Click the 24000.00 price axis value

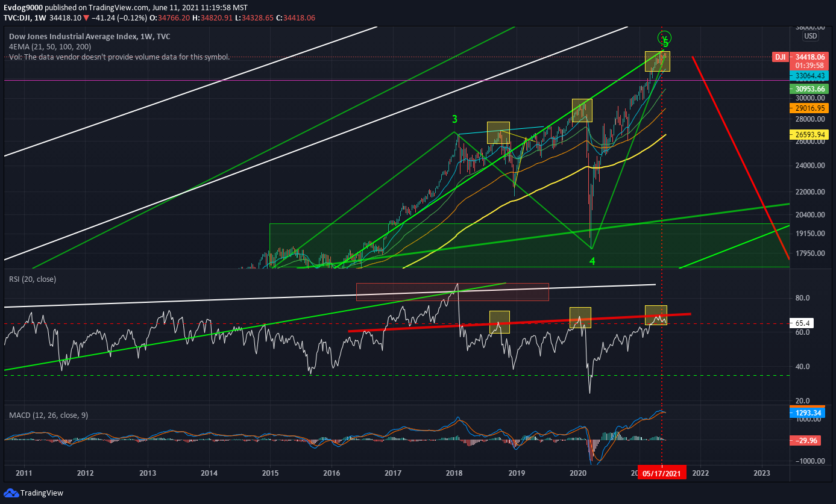(x=810, y=166)
